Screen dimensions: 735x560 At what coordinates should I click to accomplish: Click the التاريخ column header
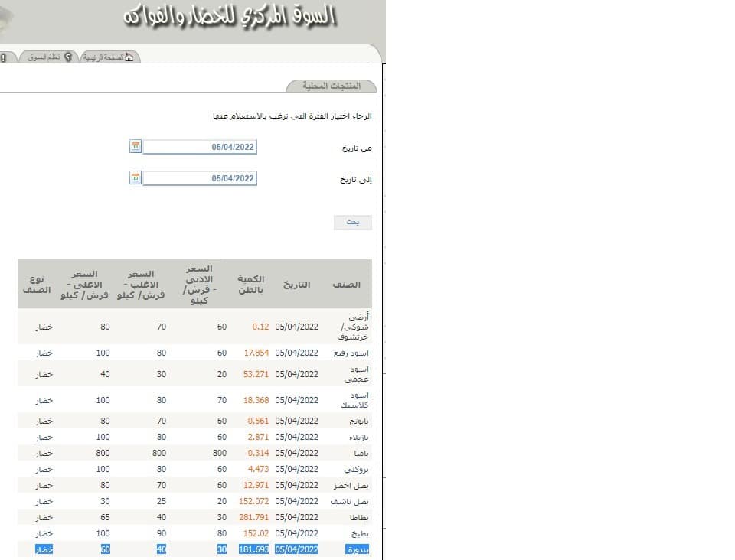pyautogui.click(x=297, y=285)
